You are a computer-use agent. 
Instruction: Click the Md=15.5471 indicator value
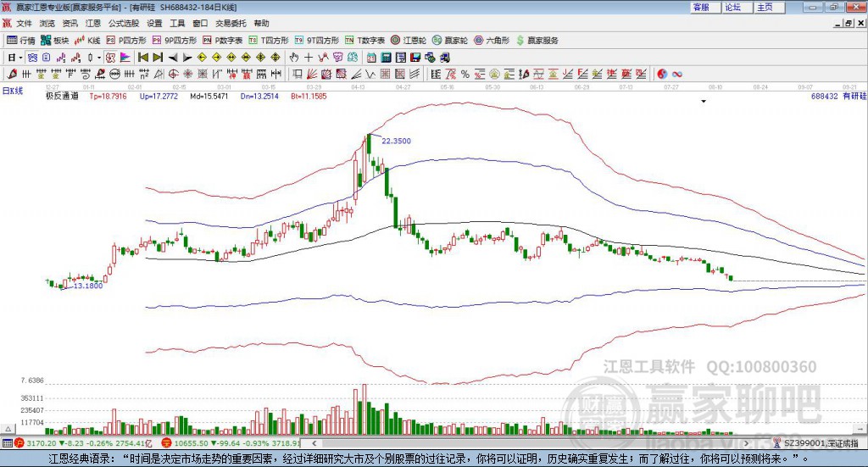(209, 97)
